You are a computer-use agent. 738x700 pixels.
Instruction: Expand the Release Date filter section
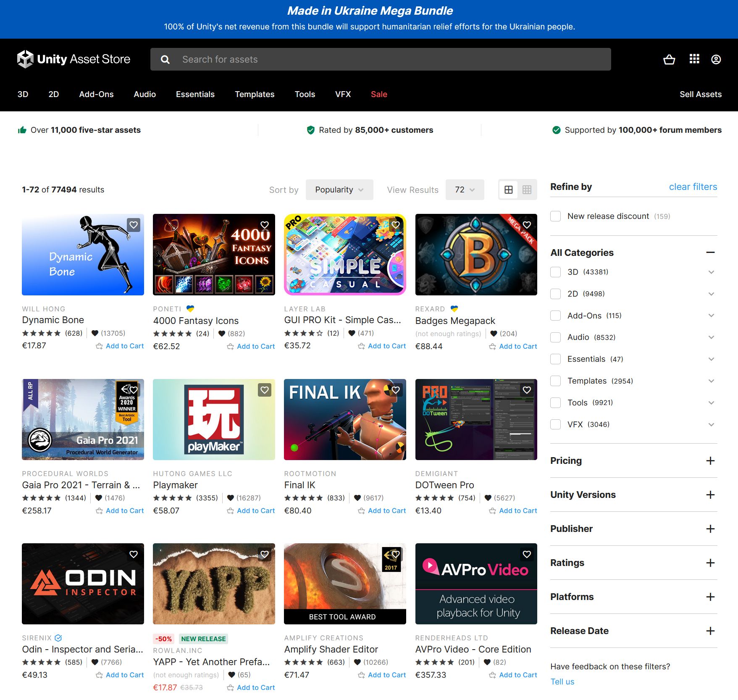[x=710, y=631]
